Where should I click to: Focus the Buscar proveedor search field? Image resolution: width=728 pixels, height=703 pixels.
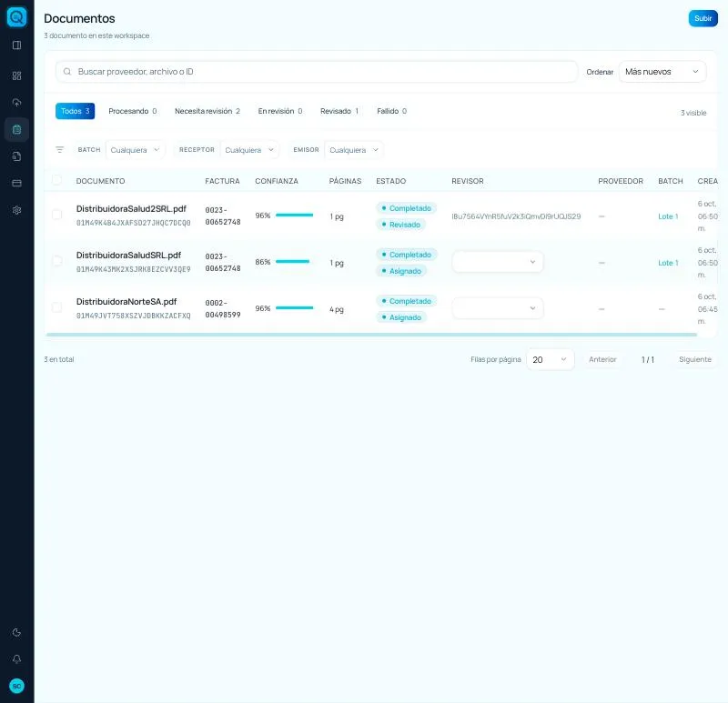click(x=317, y=72)
